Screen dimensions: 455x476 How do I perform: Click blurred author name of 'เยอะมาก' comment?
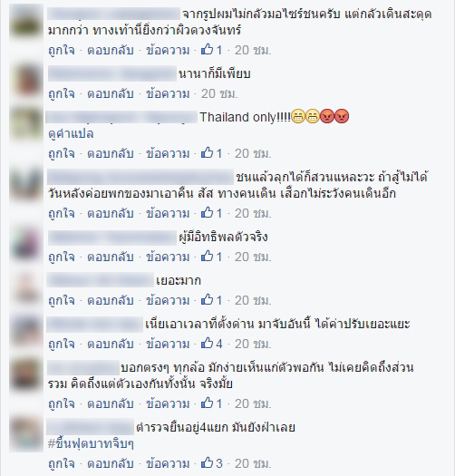[101, 280]
